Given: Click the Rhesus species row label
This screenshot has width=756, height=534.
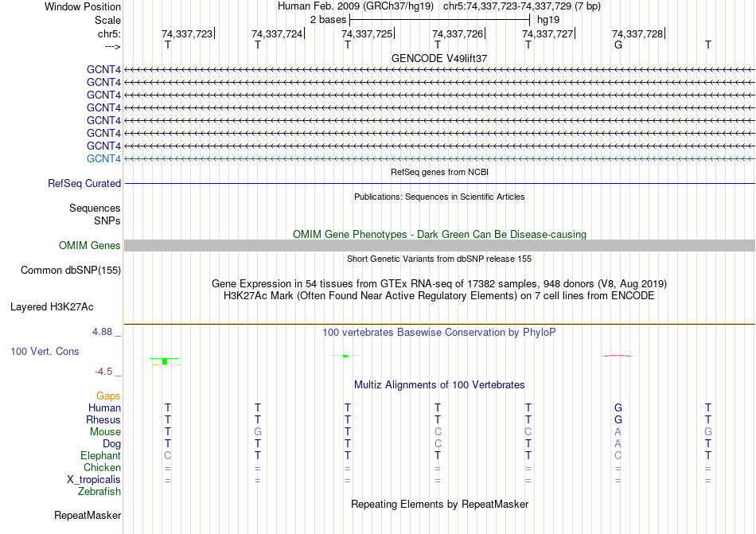Looking at the screenshot, I should (x=103, y=419).
